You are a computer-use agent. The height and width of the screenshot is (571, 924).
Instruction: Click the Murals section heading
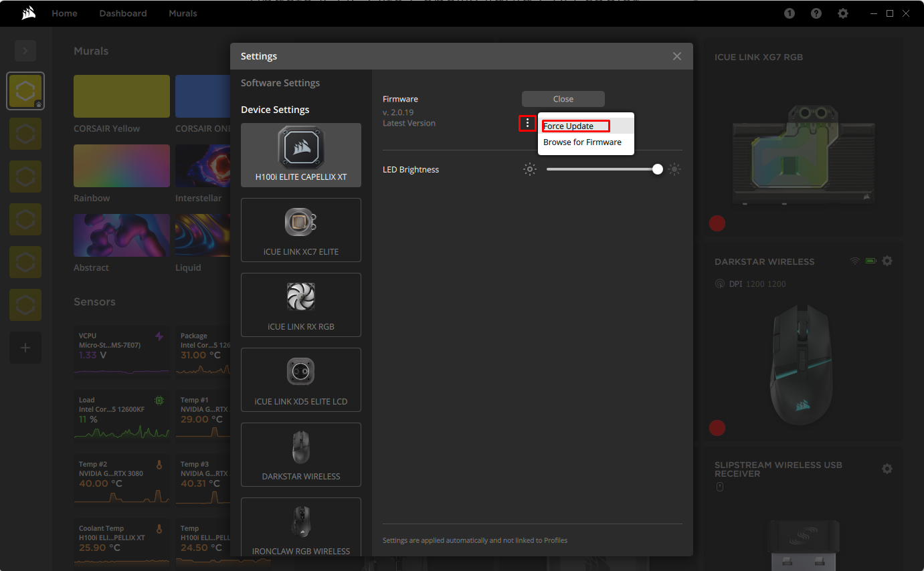pos(91,51)
